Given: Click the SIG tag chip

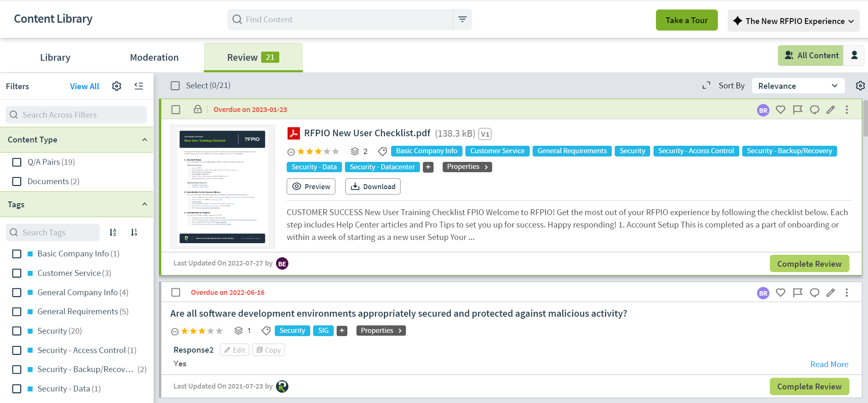Looking at the screenshot, I should (323, 331).
